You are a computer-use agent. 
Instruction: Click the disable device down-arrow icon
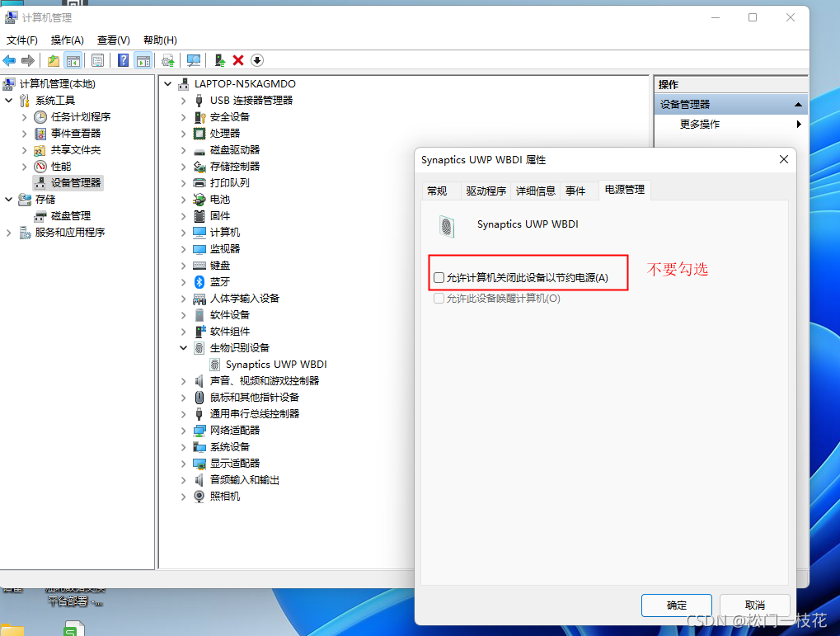(257, 60)
